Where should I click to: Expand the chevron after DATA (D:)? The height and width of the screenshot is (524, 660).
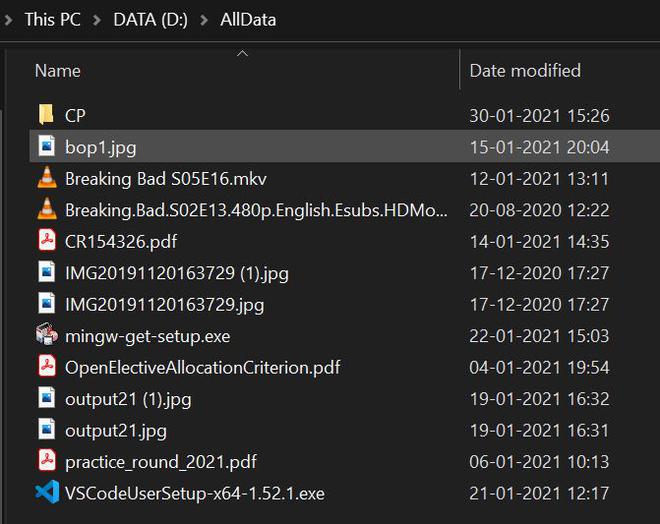click(x=205, y=20)
